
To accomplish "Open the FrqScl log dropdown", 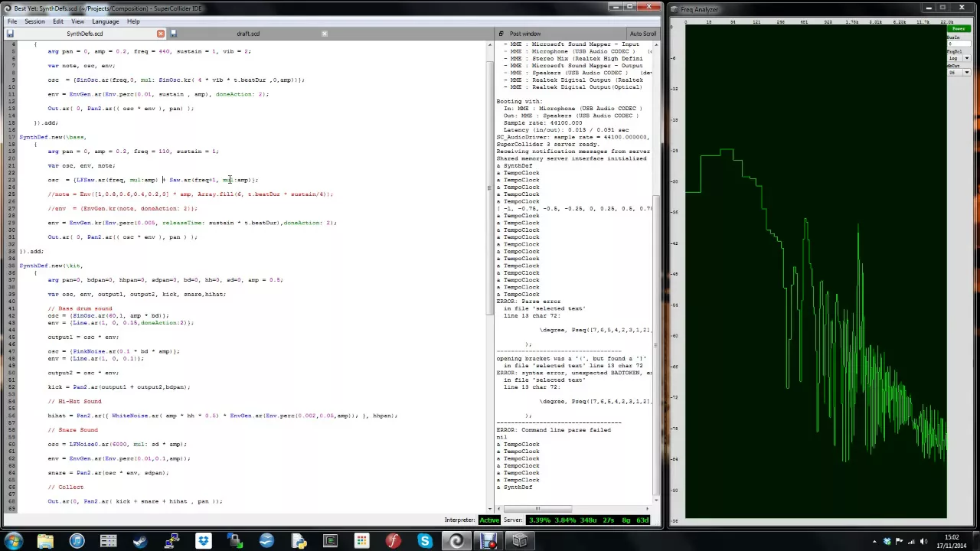I will (x=958, y=58).
